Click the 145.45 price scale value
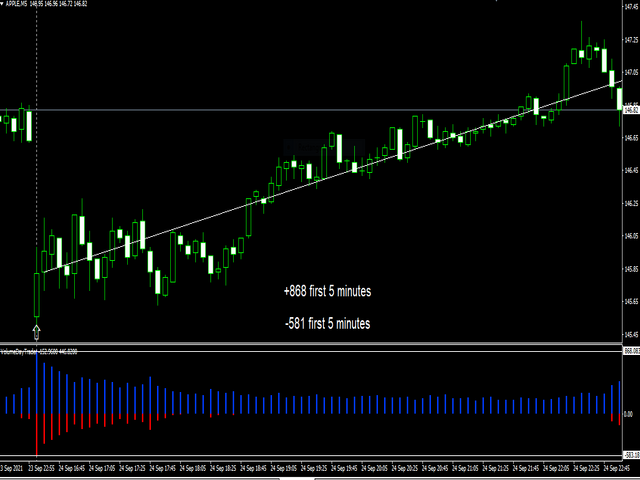Image resolution: width=640 pixels, height=480 pixels. (x=631, y=335)
